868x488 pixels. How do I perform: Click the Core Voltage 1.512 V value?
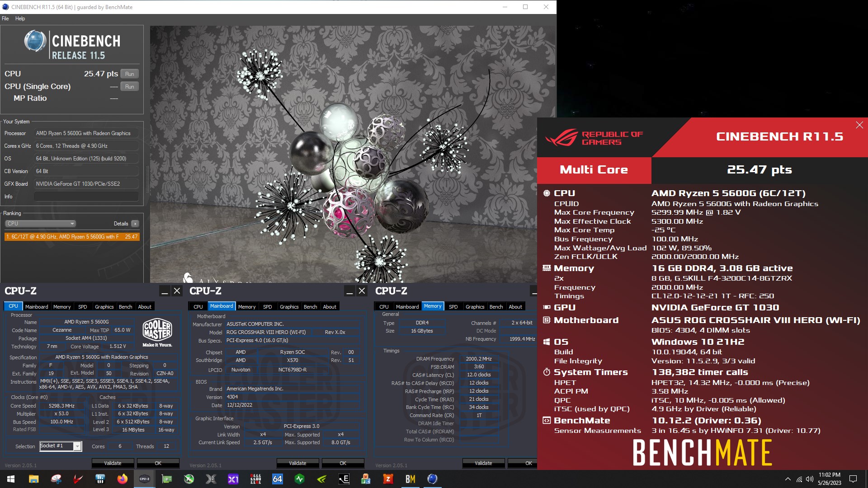coord(118,347)
